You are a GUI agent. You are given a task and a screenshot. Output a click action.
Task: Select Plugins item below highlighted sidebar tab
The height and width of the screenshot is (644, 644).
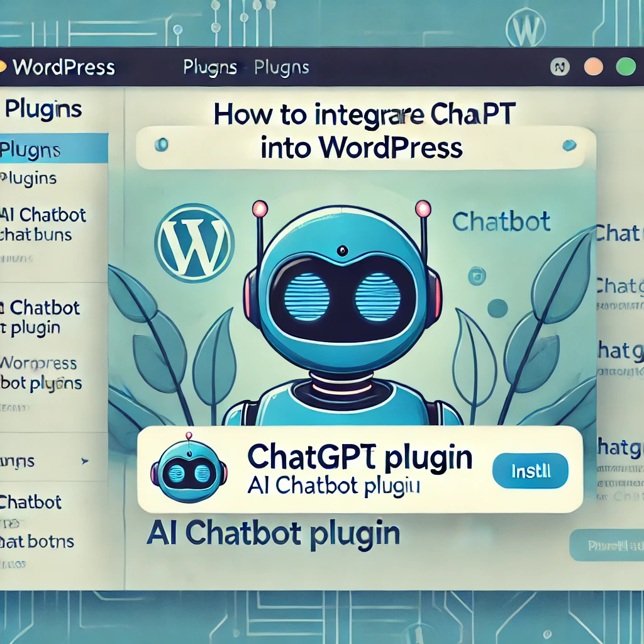coord(28,179)
